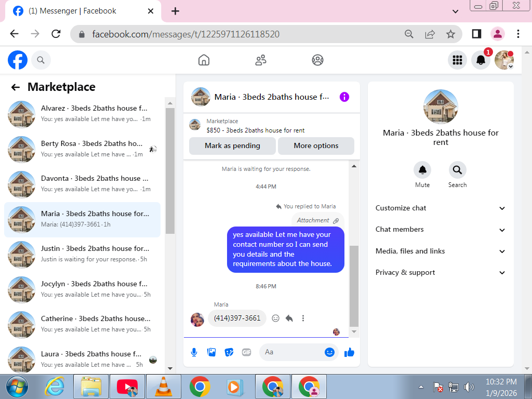
Task: Open Chrome three-dot menu
Action: pos(518,34)
